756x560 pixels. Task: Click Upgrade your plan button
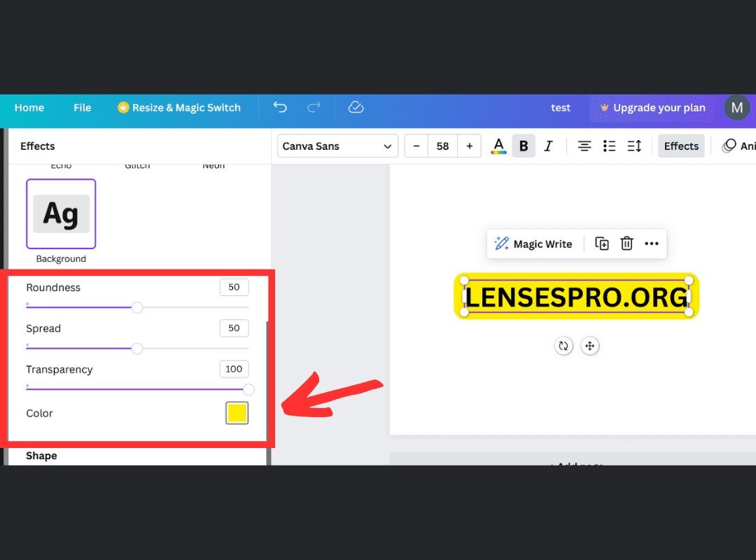coord(652,108)
